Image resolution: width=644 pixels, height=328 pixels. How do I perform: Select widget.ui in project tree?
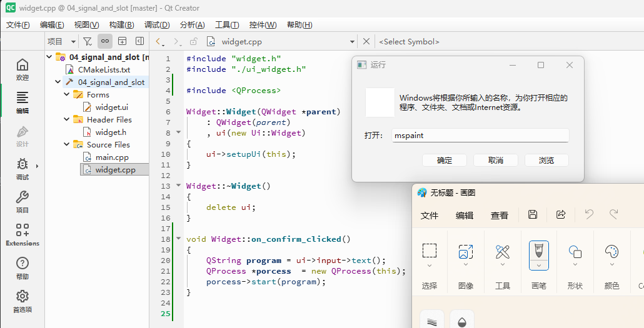point(112,107)
